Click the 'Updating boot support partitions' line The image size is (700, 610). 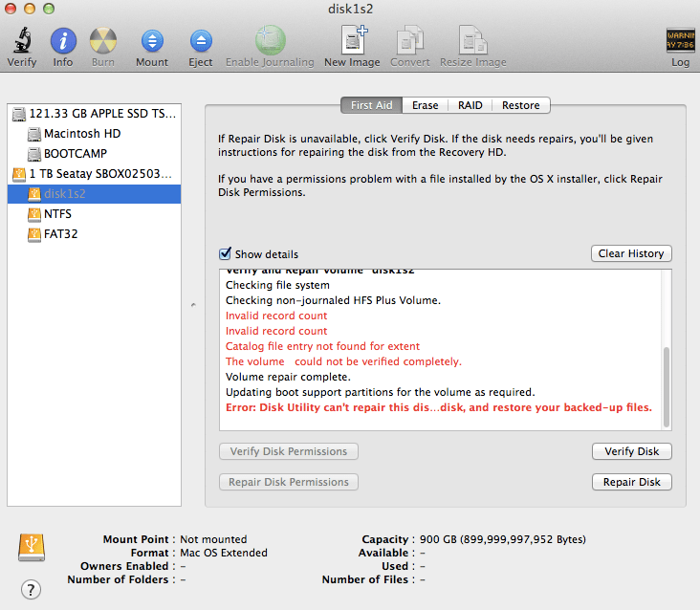click(x=380, y=392)
